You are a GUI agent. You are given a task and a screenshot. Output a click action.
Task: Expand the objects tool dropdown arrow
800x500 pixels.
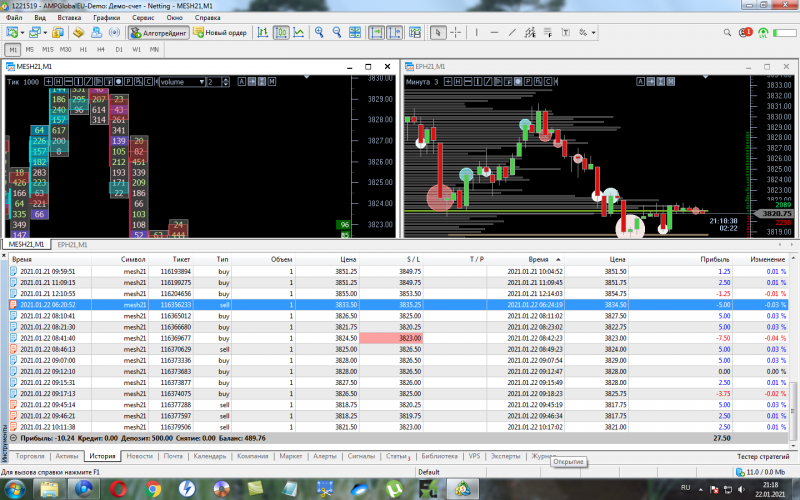click(x=593, y=33)
